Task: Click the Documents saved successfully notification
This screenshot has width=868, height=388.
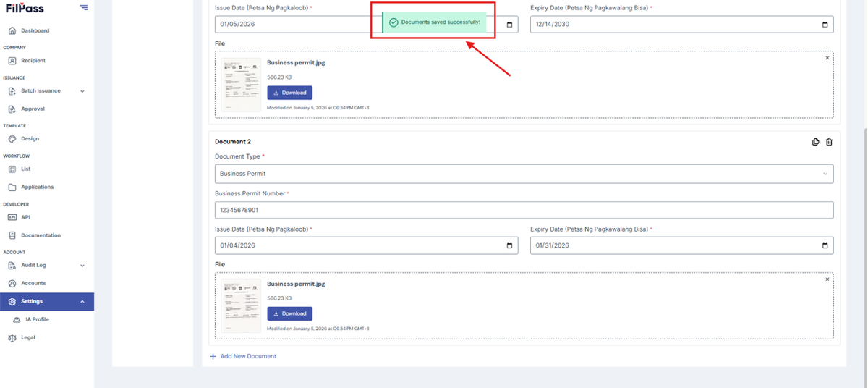Action: (434, 22)
